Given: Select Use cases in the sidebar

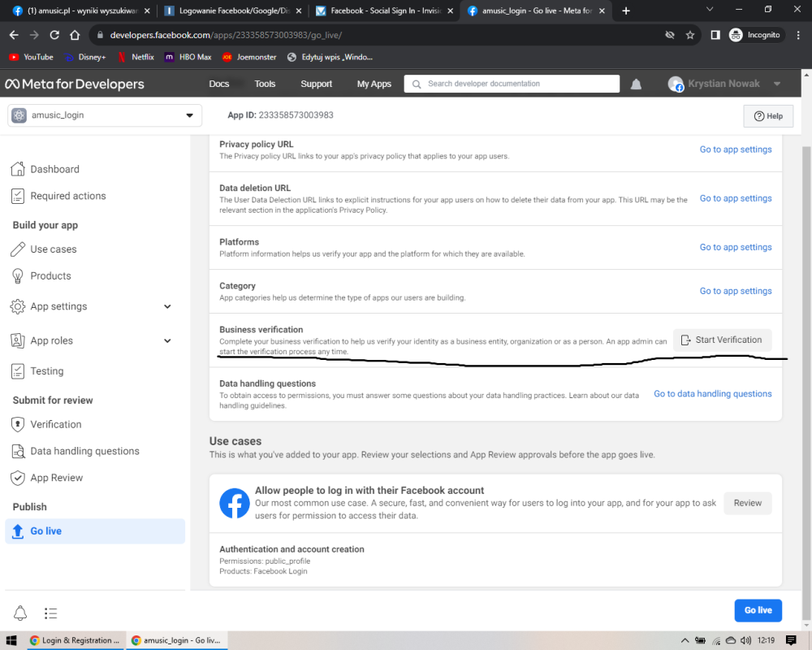Looking at the screenshot, I should [54, 249].
